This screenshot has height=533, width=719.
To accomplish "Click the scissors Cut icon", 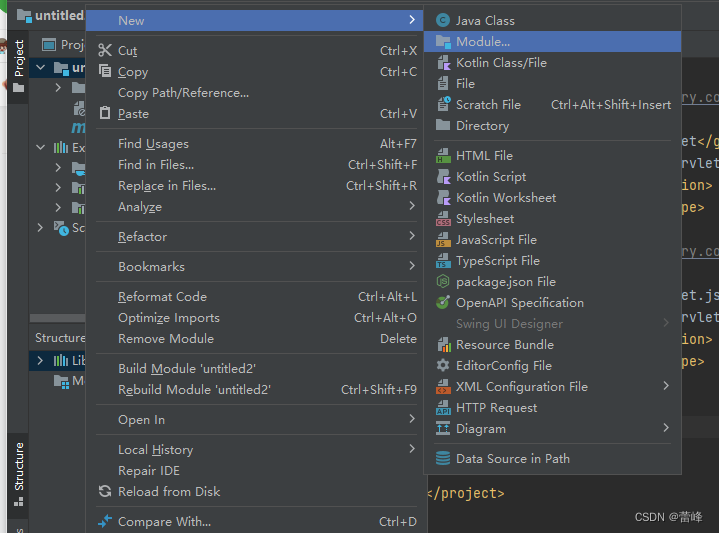I will click(105, 51).
